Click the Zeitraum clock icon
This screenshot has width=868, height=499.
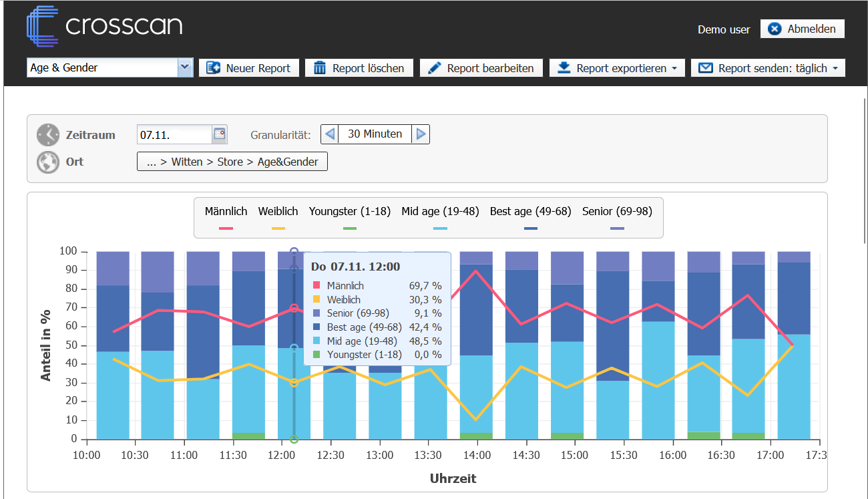48,135
